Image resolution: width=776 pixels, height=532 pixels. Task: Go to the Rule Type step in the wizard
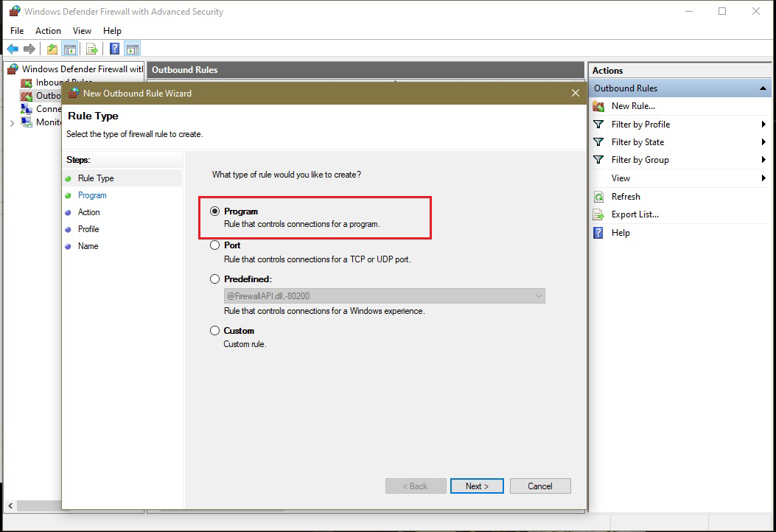96,178
